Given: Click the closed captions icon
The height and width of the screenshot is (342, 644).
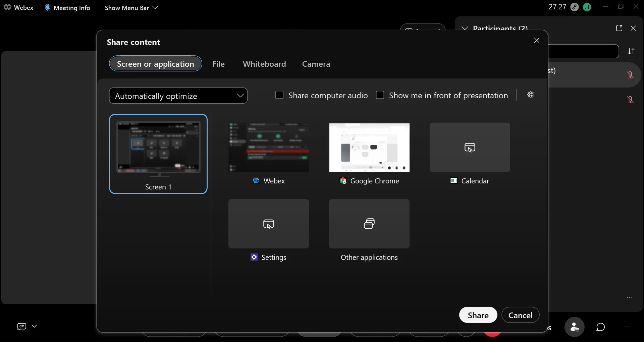Looking at the screenshot, I should [x=22, y=327].
